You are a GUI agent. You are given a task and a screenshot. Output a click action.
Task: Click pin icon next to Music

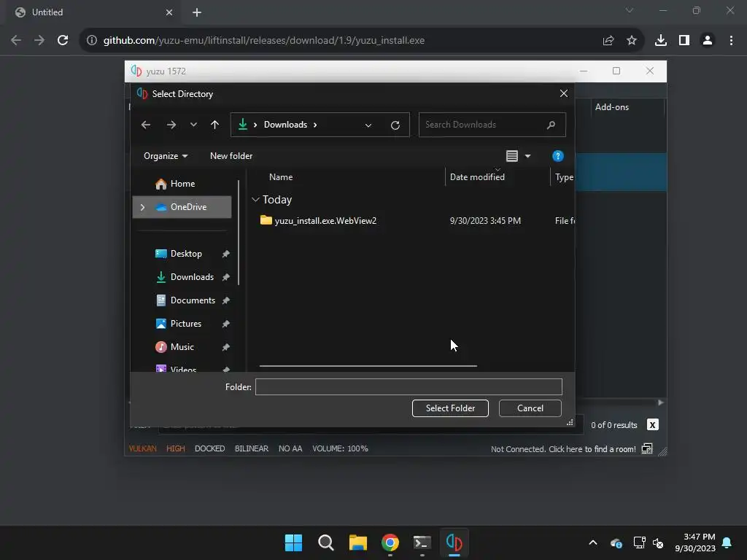point(226,347)
